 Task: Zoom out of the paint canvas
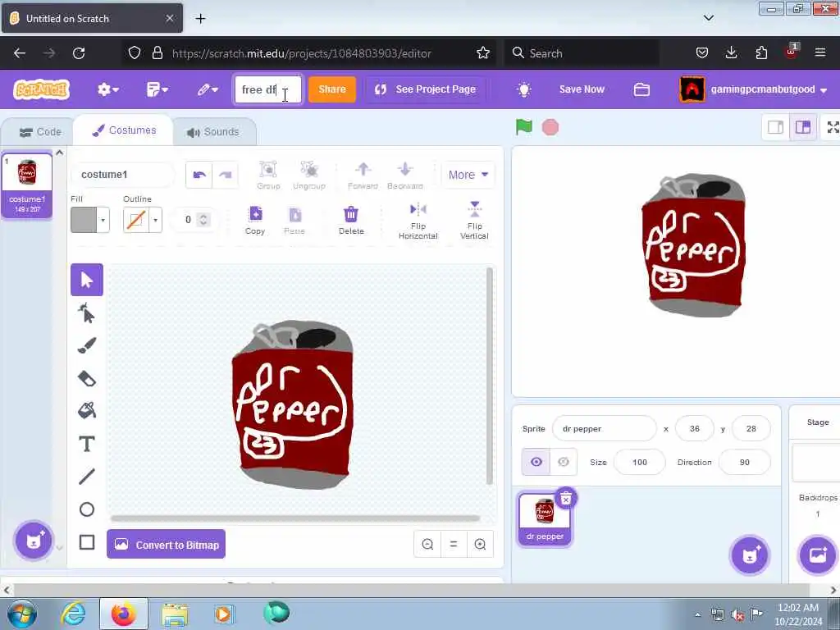[427, 545]
